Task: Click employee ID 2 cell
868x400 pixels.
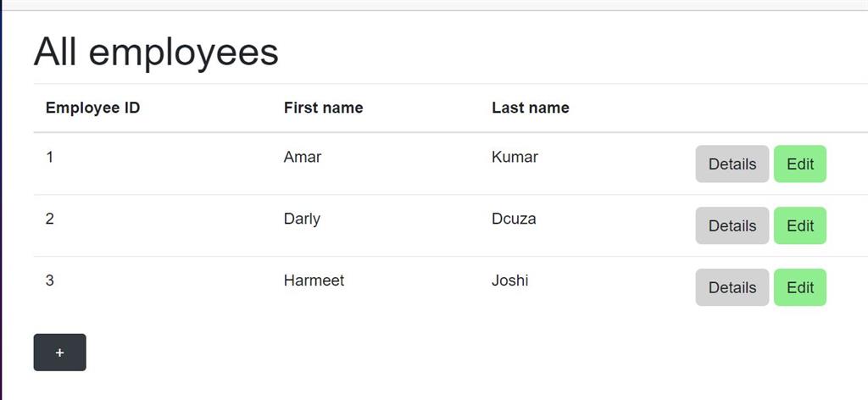Action: 50,219
